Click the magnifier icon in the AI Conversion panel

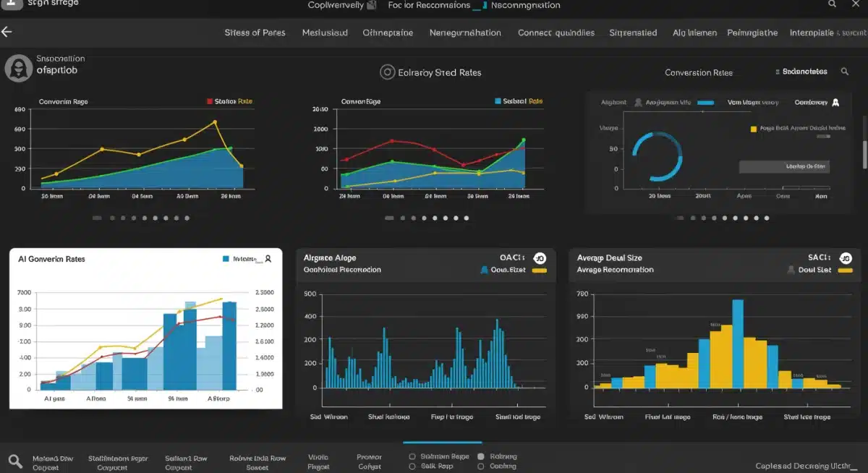coord(268,259)
